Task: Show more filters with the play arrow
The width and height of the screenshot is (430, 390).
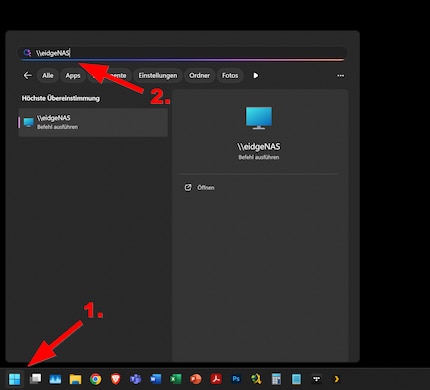Action: 256,76
